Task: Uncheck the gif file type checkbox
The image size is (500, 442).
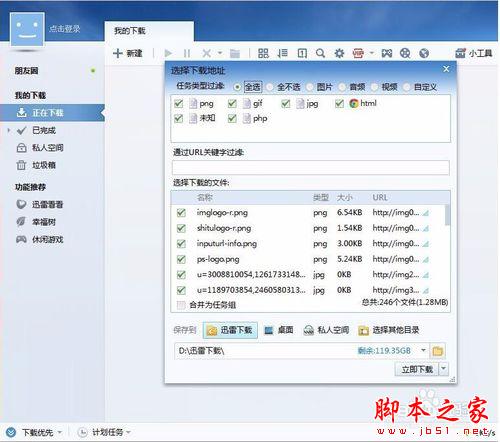Action: point(232,104)
